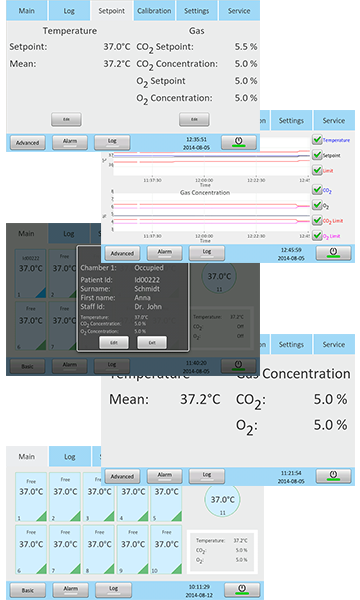360x600 pixels.
Task: Disable the O2 Limit checkbox
Action: (x=317, y=236)
